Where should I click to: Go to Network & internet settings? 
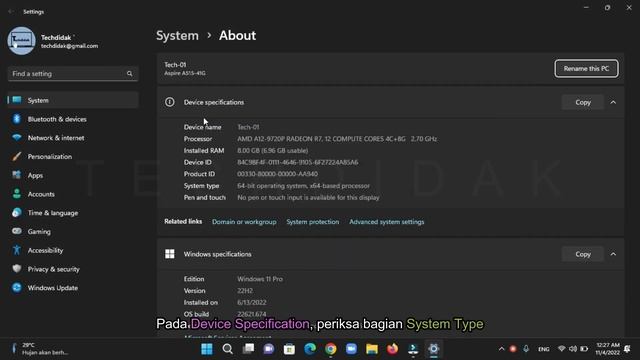[73, 138]
